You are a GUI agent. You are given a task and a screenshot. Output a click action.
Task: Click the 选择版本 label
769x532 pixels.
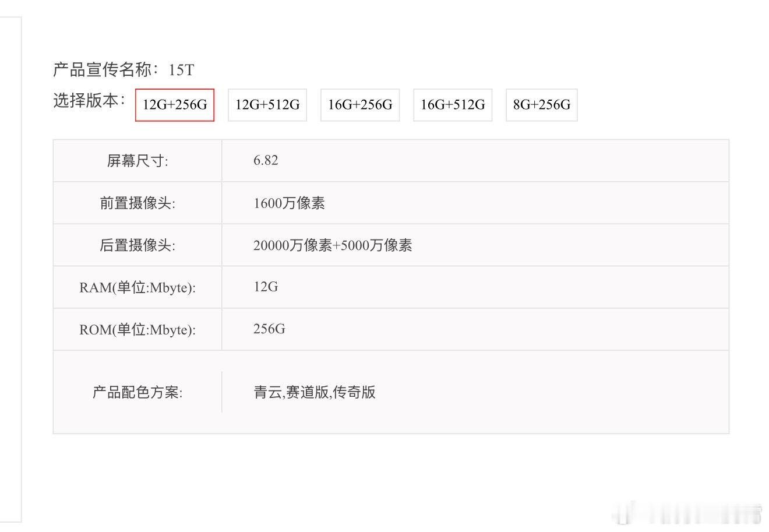[x=90, y=101]
